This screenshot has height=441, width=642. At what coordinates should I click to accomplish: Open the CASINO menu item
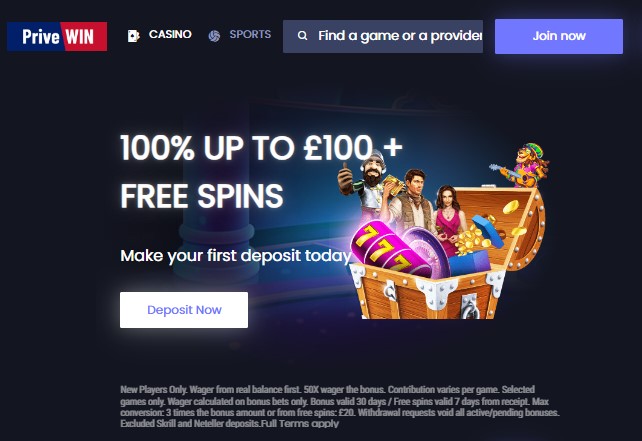tap(170, 34)
